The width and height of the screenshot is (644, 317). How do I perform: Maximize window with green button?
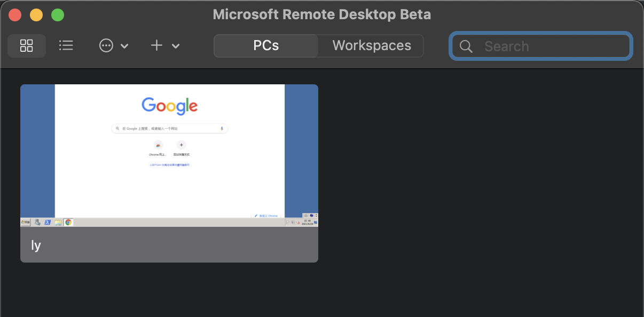pos(58,15)
